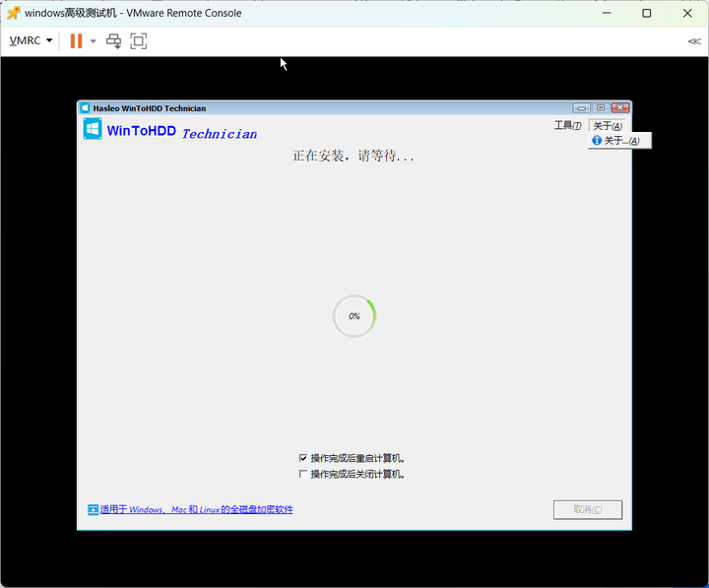
Task: Check 操作完成后关闭计算机 checkbox
Action: point(303,474)
